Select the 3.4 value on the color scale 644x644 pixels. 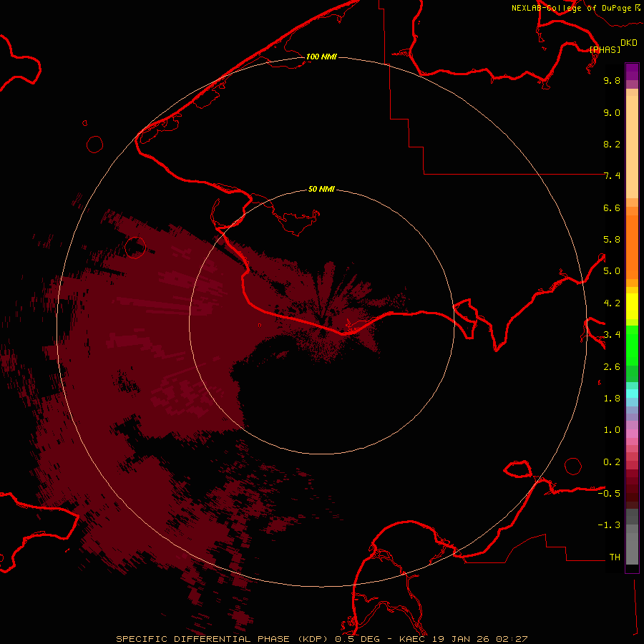tap(612, 335)
